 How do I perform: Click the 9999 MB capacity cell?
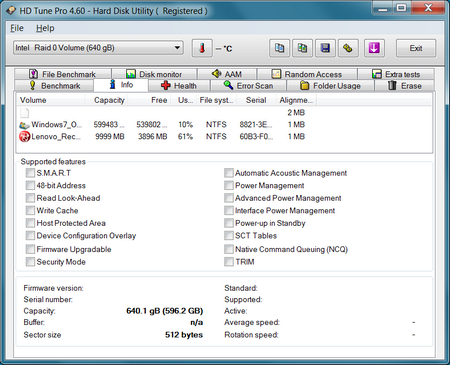(110, 137)
